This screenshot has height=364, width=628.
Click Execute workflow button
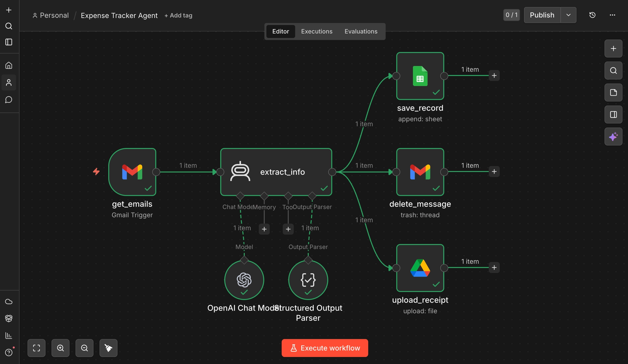325,348
